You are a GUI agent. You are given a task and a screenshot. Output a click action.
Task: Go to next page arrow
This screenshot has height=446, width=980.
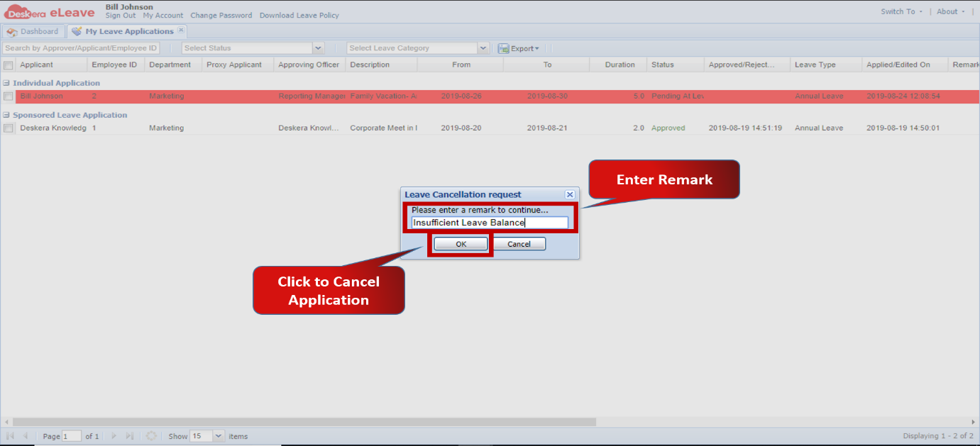point(113,435)
